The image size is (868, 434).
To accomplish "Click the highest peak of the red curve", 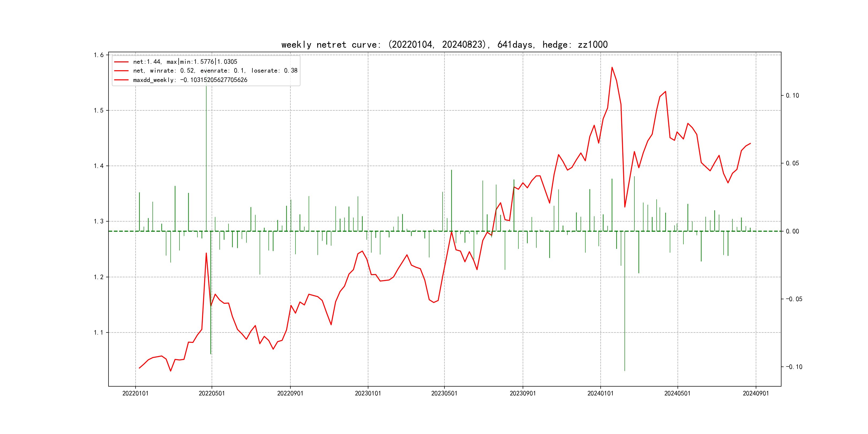I will [x=612, y=68].
